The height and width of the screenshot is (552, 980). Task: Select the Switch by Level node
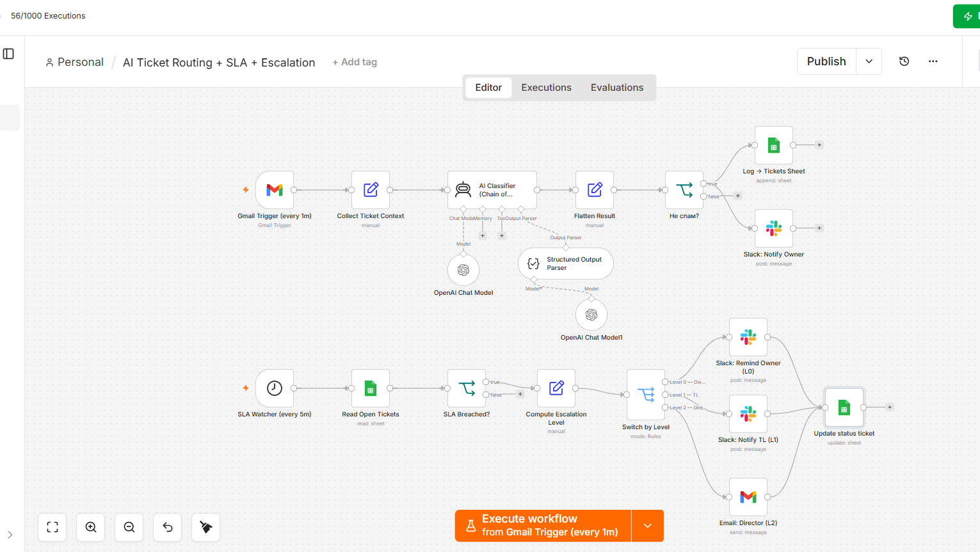point(646,395)
